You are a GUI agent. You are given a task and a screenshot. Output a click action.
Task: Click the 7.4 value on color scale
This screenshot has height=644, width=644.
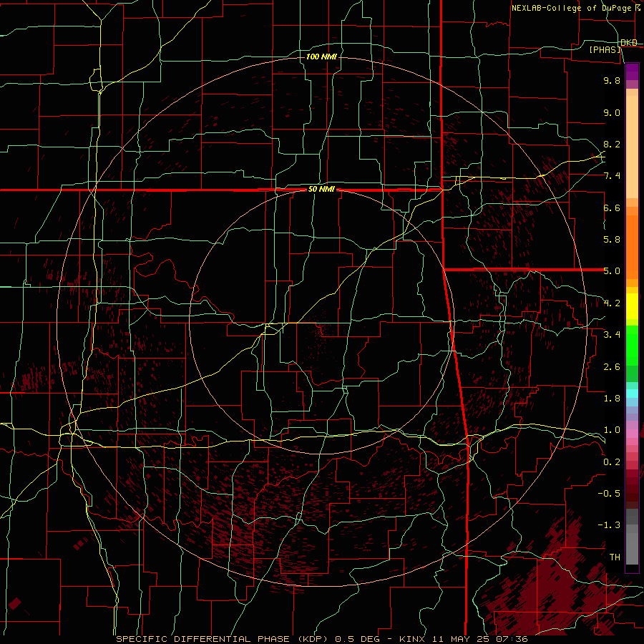tap(612, 176)
